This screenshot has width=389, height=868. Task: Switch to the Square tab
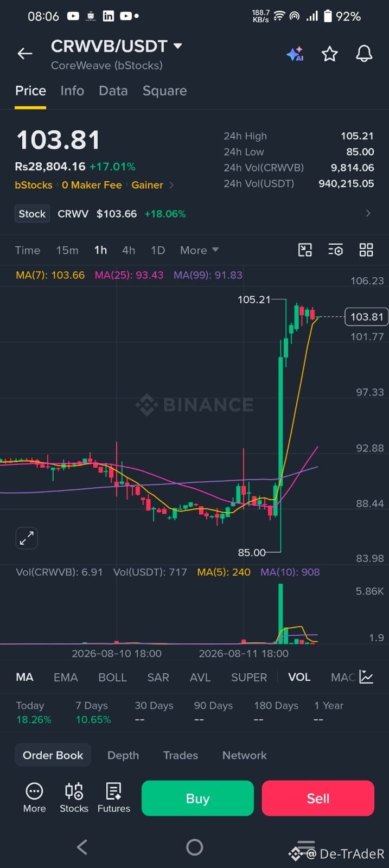point(164,91)
